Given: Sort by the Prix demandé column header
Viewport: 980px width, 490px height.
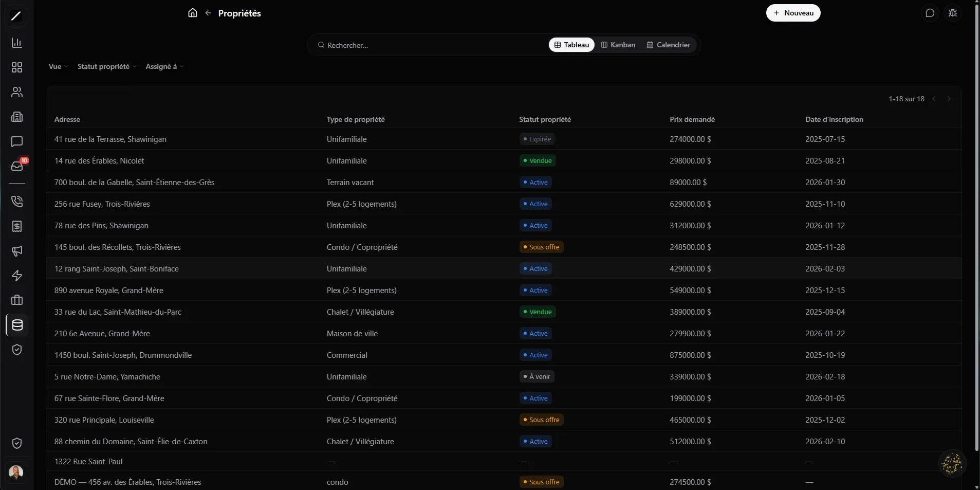Looking at the screenshot, I should [692, 119].
